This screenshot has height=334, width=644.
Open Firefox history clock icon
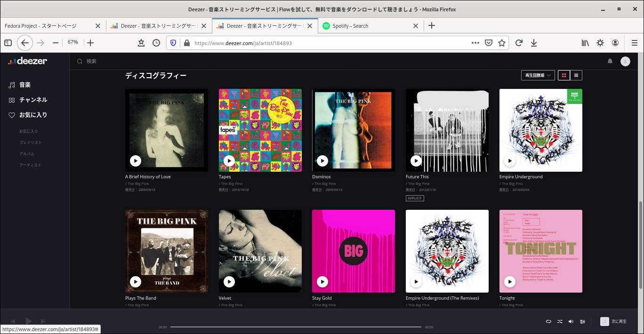pyautogui.click(x=156, y=43)
